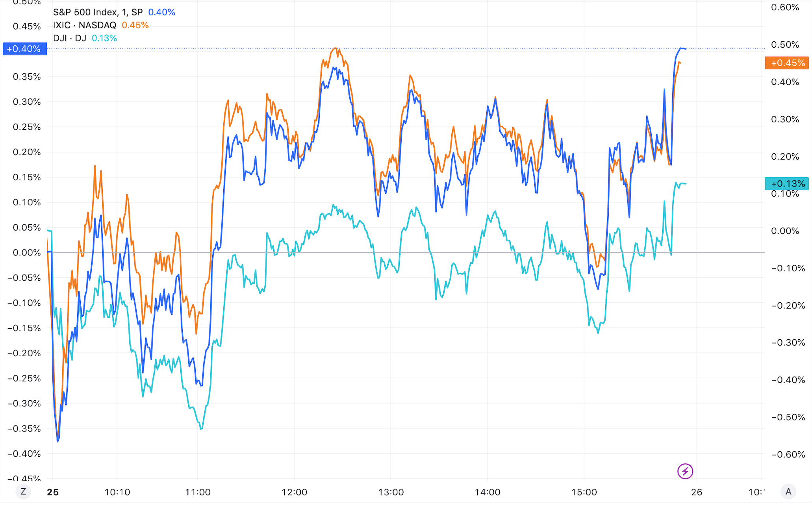
Task: Click the 26 date label on time axis
Action: tap(697, 492)
